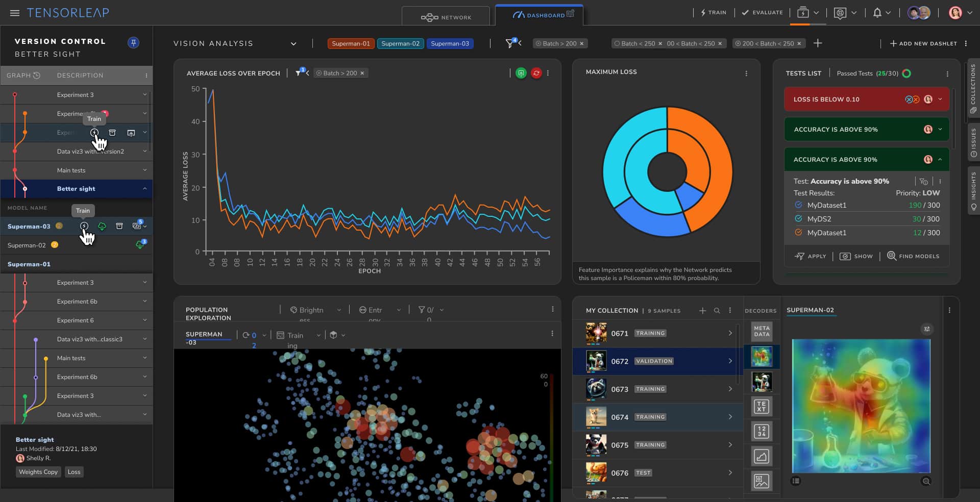This screenshot has width=980, height=502.
Task: Toggle the Superman-03 model chip
Action: (450, 44)
